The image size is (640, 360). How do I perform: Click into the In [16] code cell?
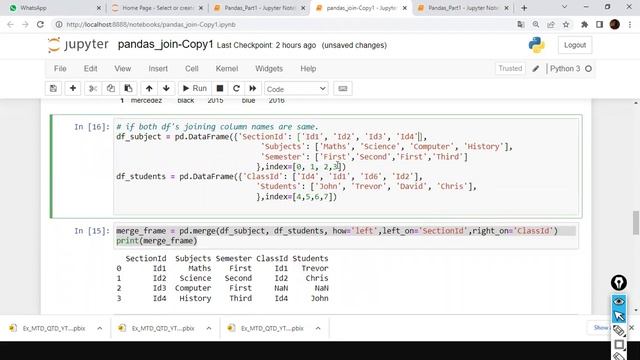(x=346, y=166)
